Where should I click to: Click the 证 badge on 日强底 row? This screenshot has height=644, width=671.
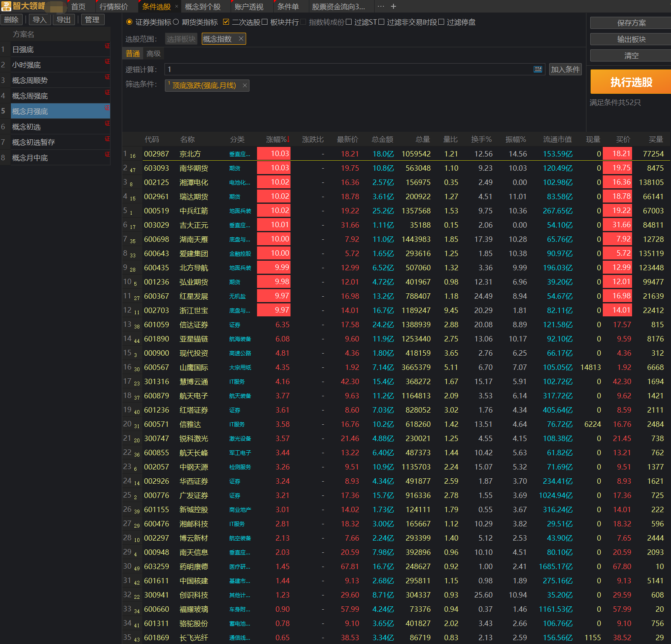click(107, 46)
